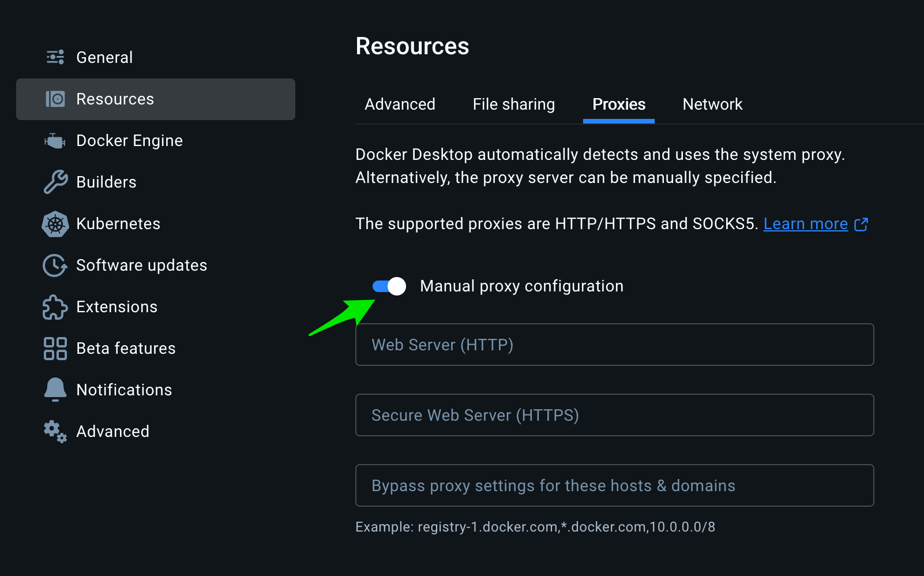The width and height of the screenshot is (924, 576).
Task: Open the Builders settings section
Action: 156,182
